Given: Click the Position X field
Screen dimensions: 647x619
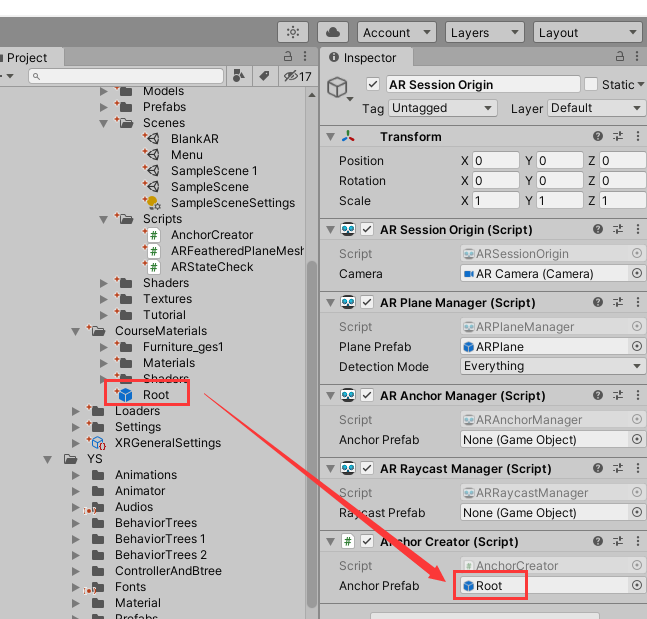Looking at the screenshot, I should coord(496,161).
